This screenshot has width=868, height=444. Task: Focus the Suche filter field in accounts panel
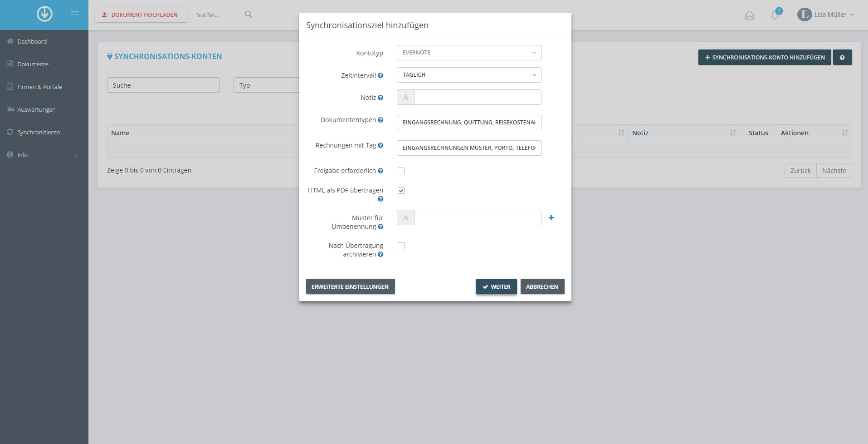[x=163, y=85]
